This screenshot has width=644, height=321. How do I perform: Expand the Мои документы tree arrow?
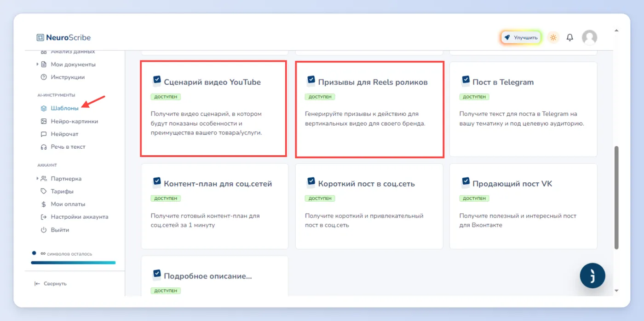pos(38,64)
